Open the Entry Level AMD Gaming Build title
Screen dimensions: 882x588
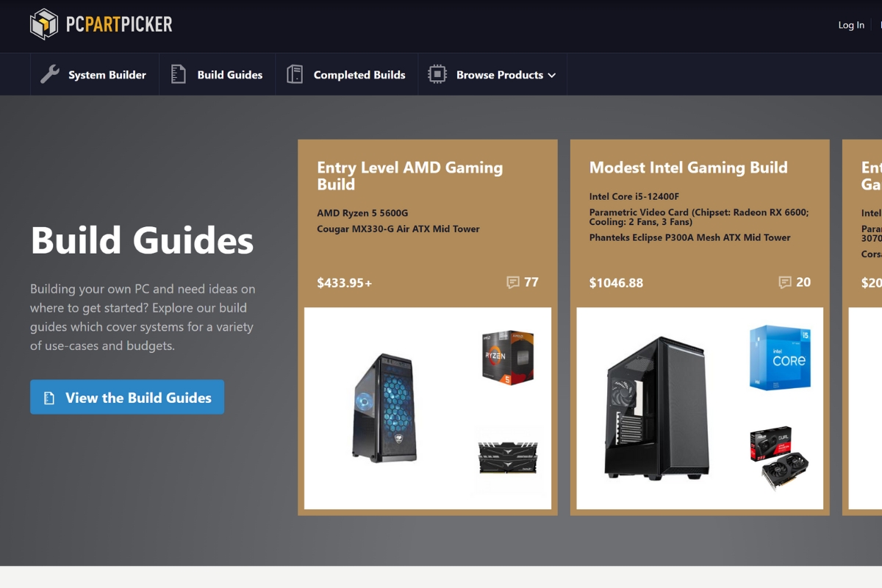[x=410, y=176]
